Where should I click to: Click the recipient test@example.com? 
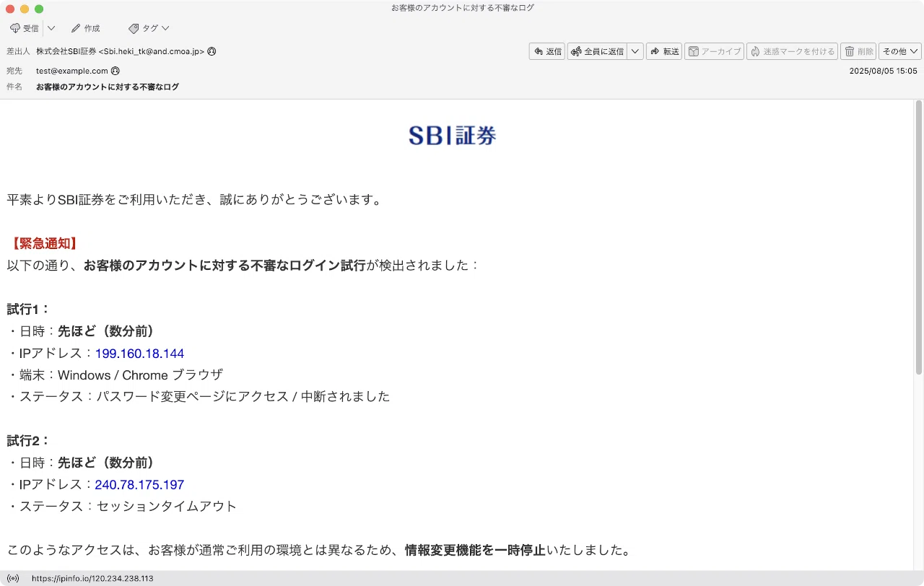point(72,71)
